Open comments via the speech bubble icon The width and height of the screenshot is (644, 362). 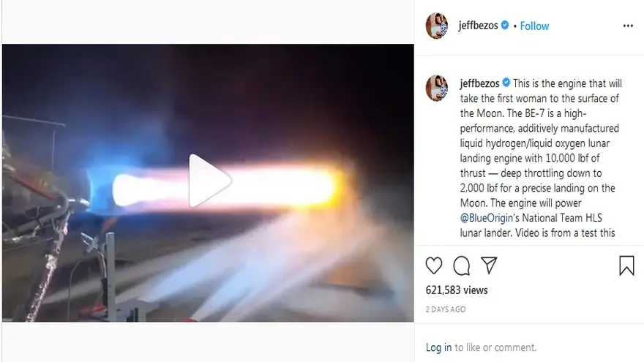click(462, 265)
